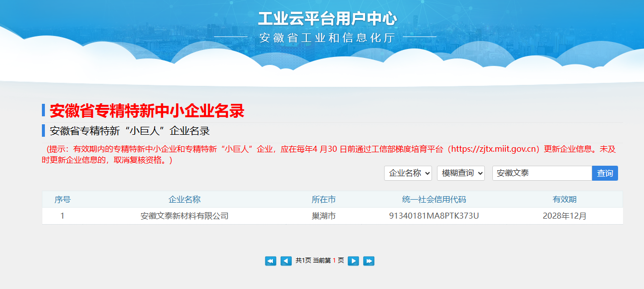Select the search input containing 安徽文泰
The height and width of the screenshot is (289, 644).
542,173
